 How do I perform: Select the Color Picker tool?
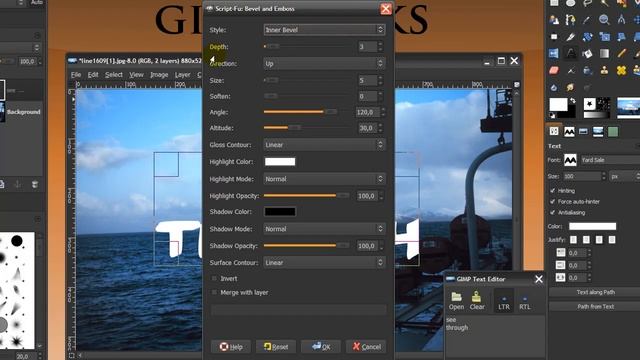click(587, 20)
